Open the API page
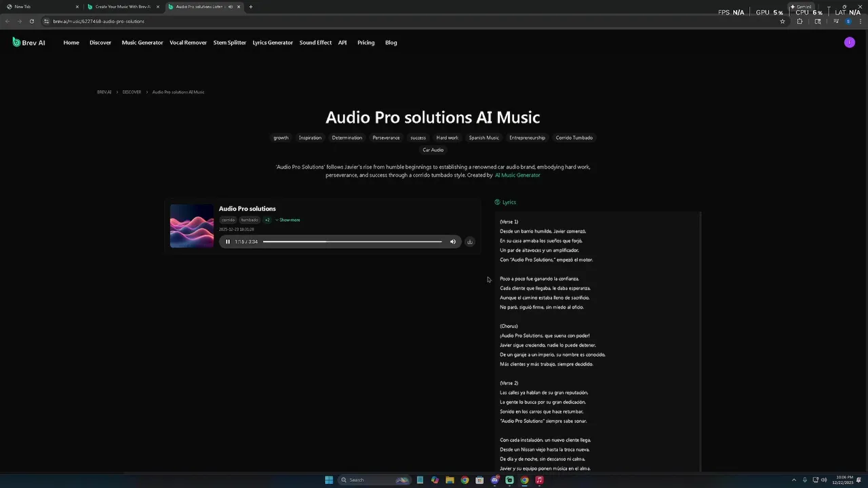This screenshot has width=868, height=488. pyautogui.click(x=342, y=43)
